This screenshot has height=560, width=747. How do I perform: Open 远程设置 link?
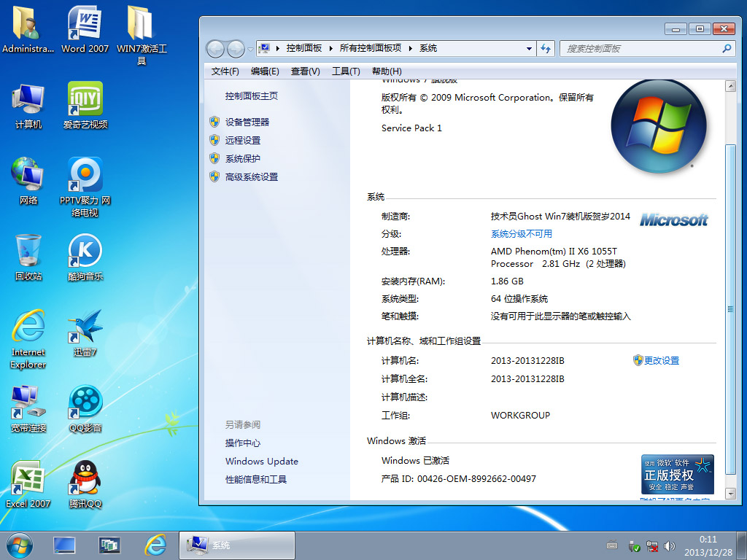tap(243, 141)
